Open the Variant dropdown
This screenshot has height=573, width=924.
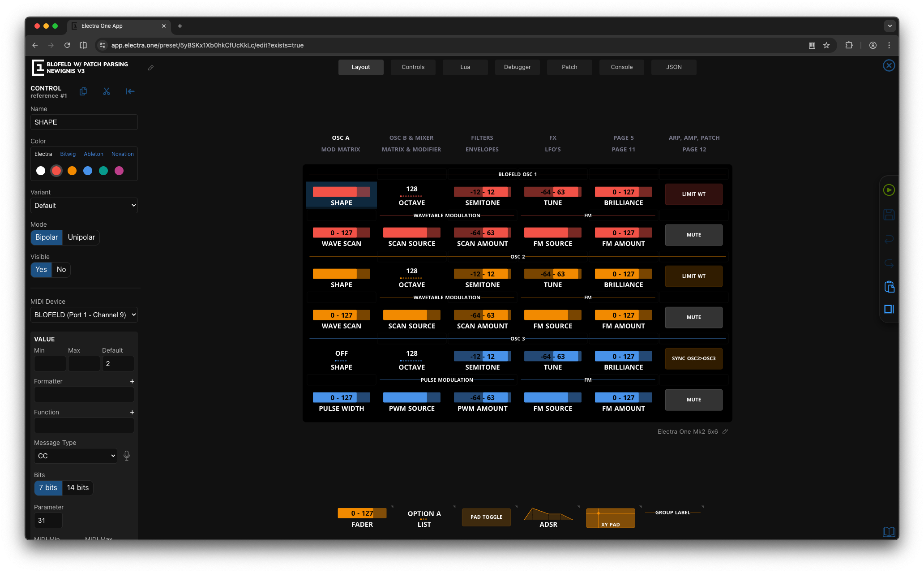click(x=84, y=205)
